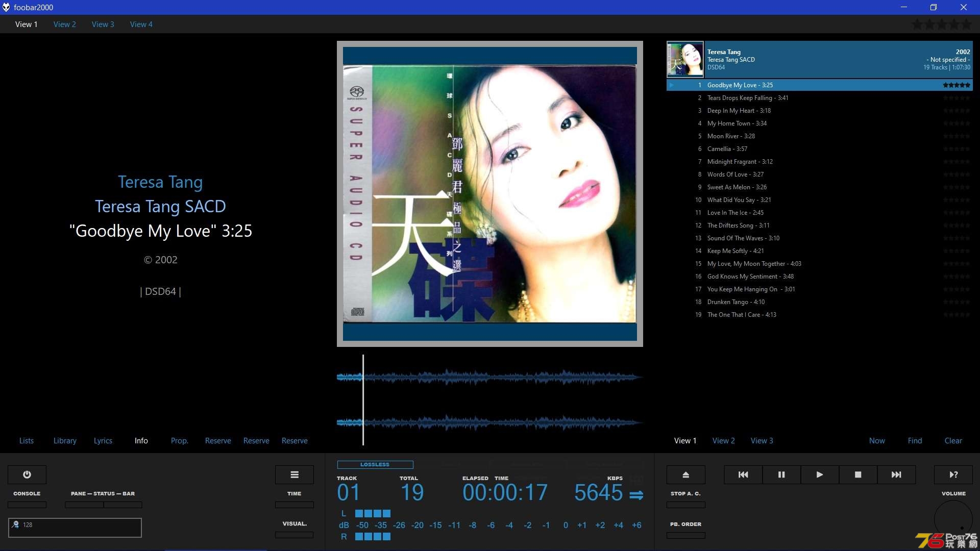The image size is (980, 551).
Task: Click the search icon in the 128 field
Action: click(15, 524)
